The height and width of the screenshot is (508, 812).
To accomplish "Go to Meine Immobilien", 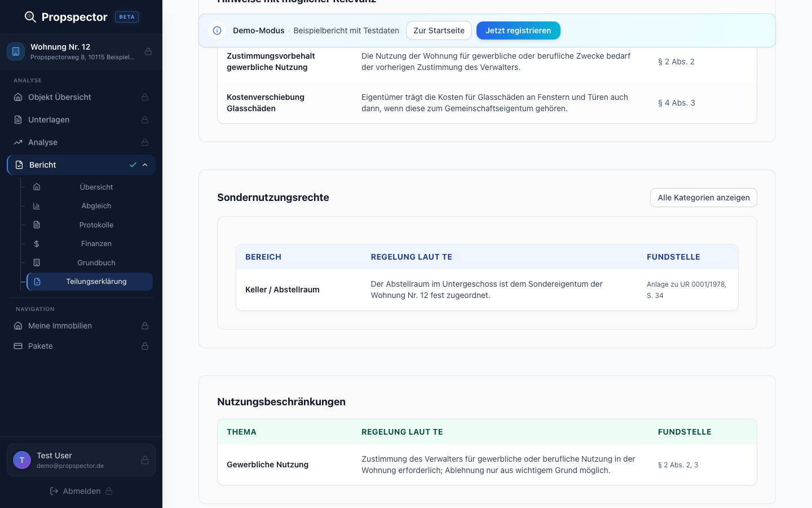I will 81,326.
